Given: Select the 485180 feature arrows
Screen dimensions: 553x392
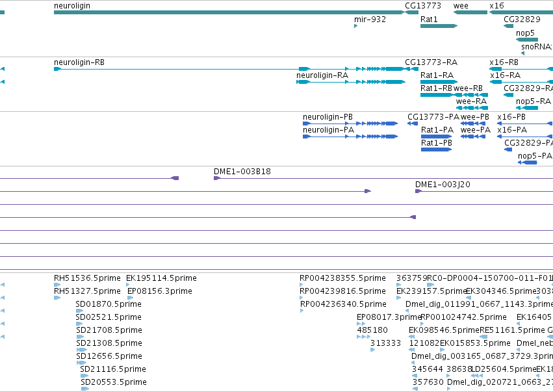Looking at the screenshot, I should tap(363, 337).
